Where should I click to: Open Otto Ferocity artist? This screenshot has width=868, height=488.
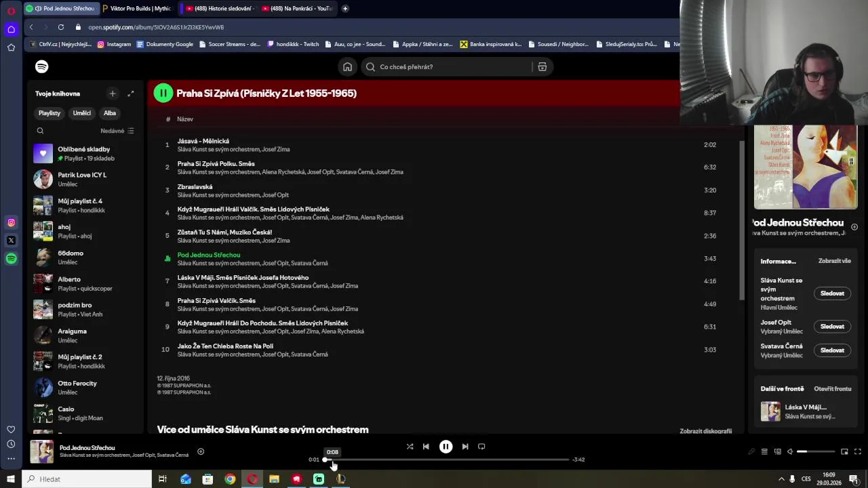pos(85,387)
